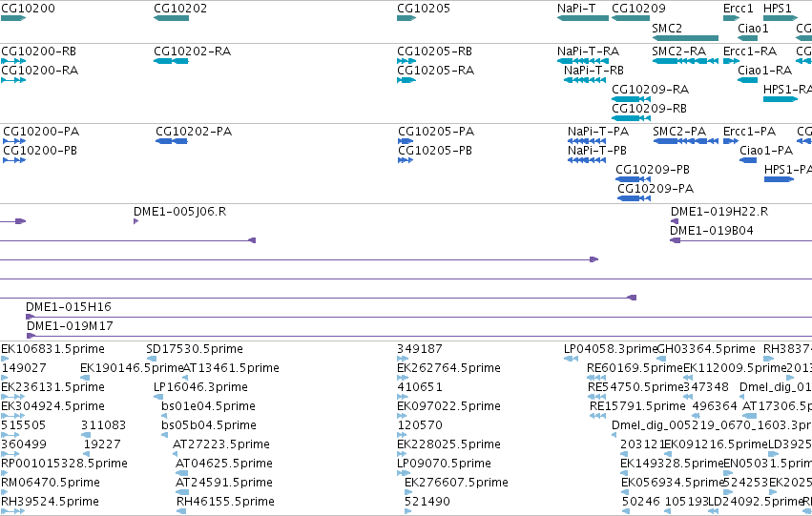This screenshot has height=516, width=812.
Task: Select the Ciao1 gene label
Action: 753,28
